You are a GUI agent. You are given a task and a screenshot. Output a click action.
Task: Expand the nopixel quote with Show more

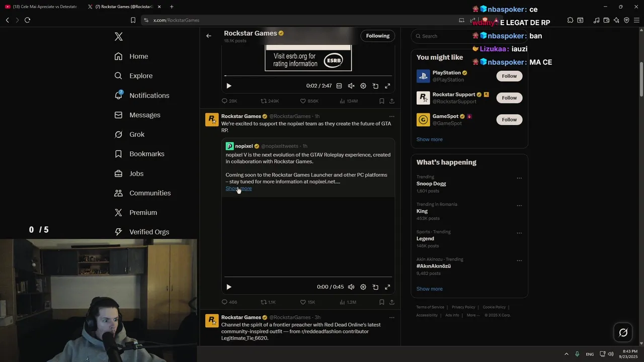tap(238, 189)
